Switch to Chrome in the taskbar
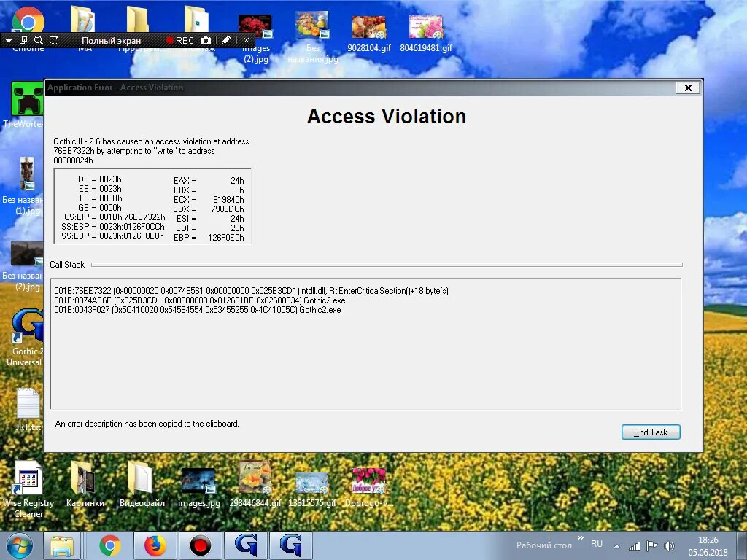 tap(109, 545)
